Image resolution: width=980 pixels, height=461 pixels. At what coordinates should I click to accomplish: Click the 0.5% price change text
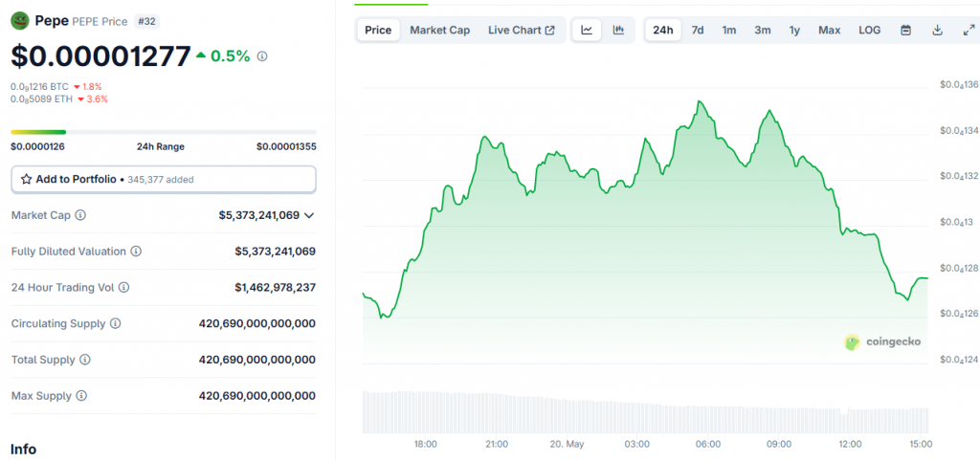point(230,56)
